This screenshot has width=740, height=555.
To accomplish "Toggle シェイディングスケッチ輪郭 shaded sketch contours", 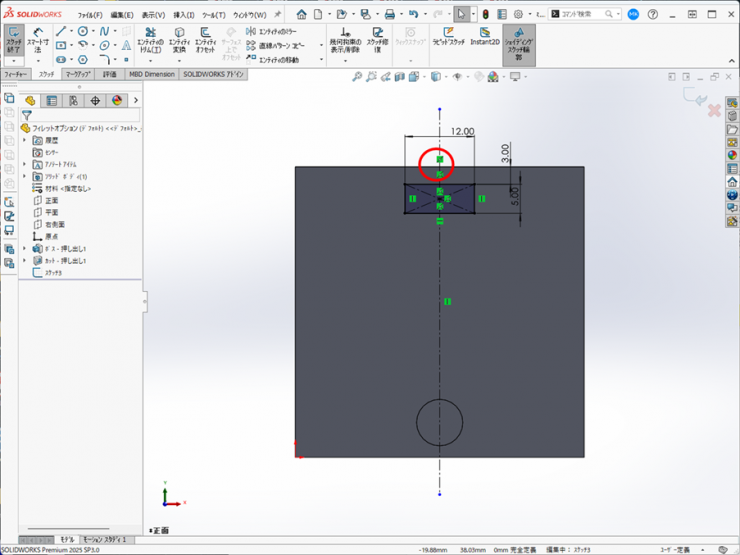I will pyautogui.click(x=518, y=40).
